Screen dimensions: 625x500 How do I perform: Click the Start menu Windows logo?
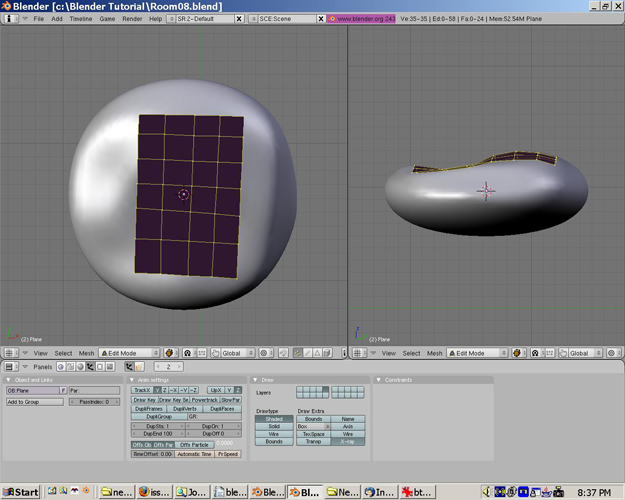pos(9,492)
